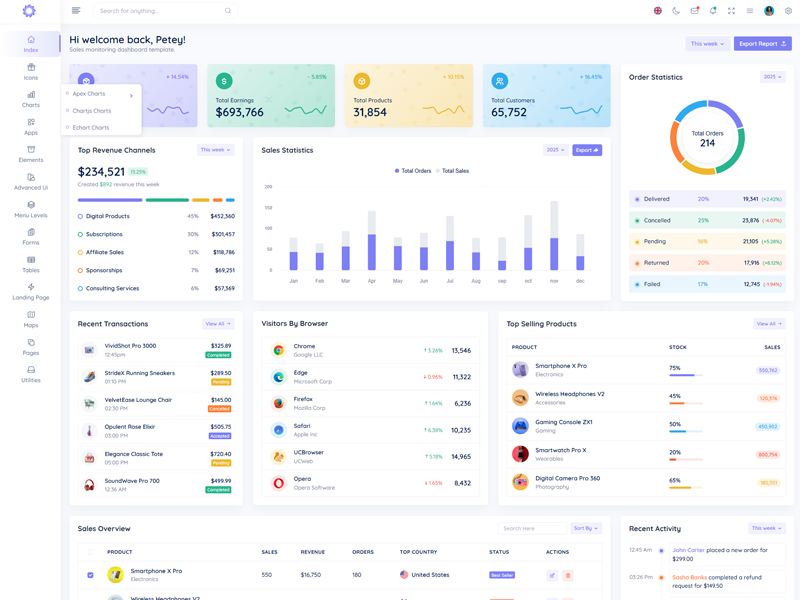Open Advanced UI in the sidebar
The image size is (800, 600).
(x=31, y=181)
